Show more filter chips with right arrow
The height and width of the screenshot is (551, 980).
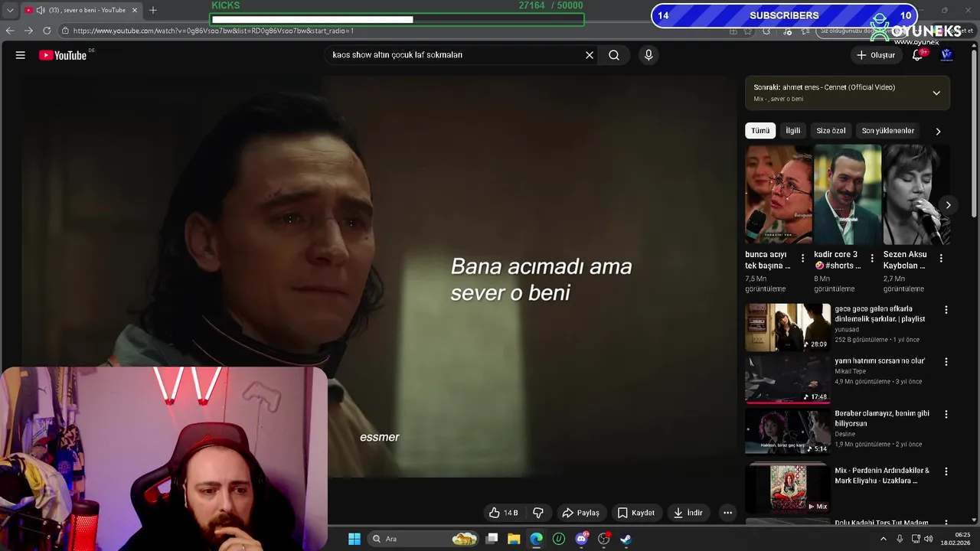[938, 132]
